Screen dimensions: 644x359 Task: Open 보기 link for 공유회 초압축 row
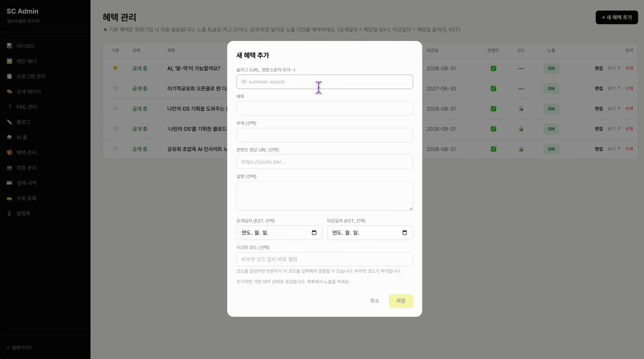pyautogui.click(x=614, y=149)
